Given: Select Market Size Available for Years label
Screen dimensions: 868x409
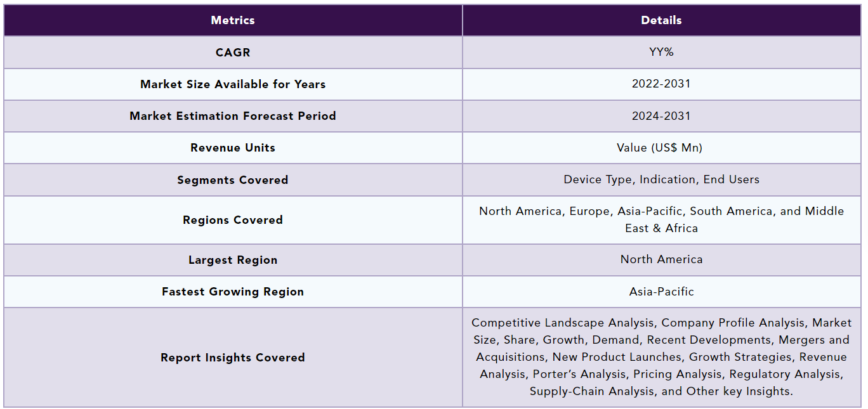Looking at the screenshot, I should pyautogui.click(x=233, y=84).
